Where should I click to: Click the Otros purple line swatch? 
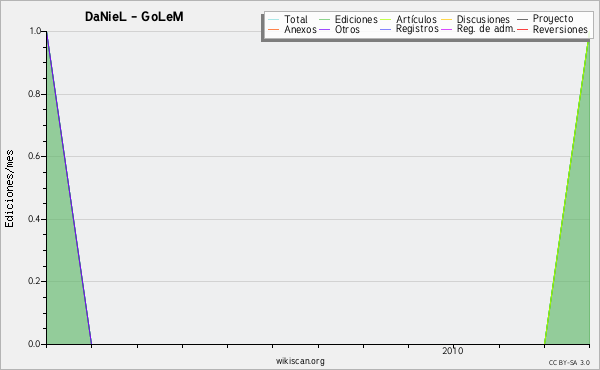point(324,29)
